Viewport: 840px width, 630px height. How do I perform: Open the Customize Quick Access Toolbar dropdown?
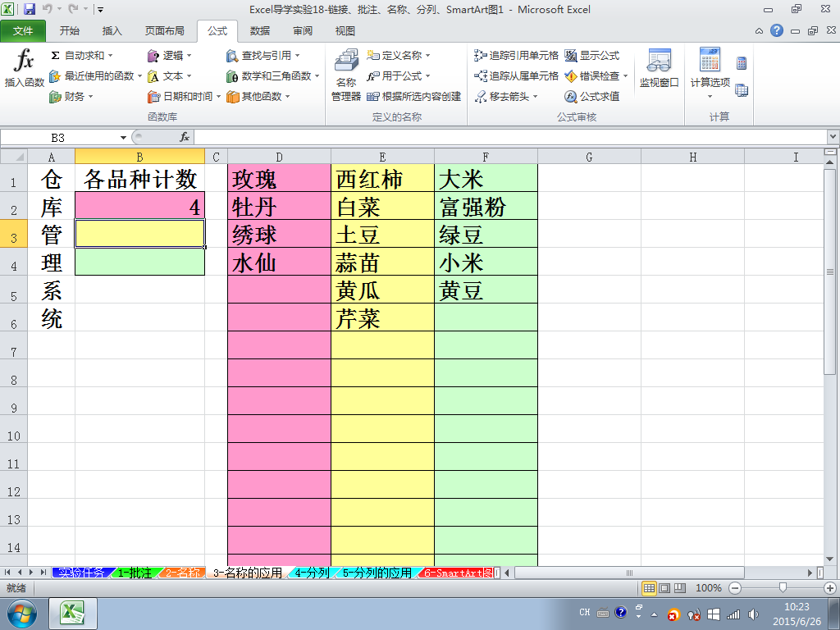point(100,10)
